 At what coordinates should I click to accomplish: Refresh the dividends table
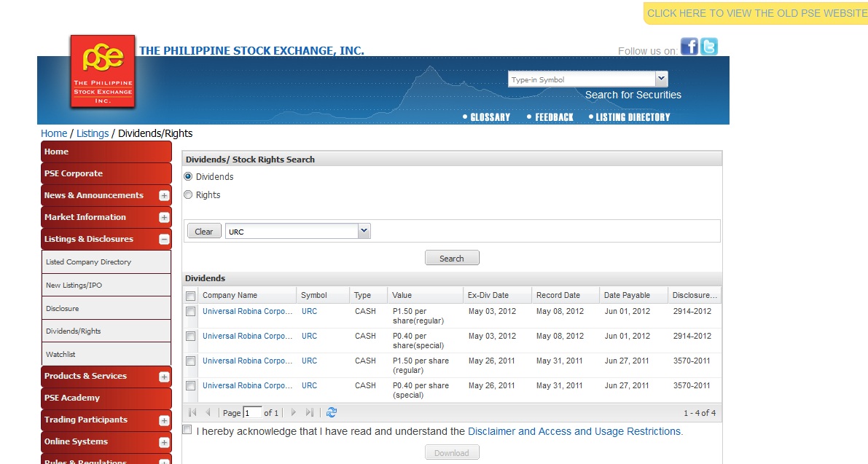click(x=332, y=412)
